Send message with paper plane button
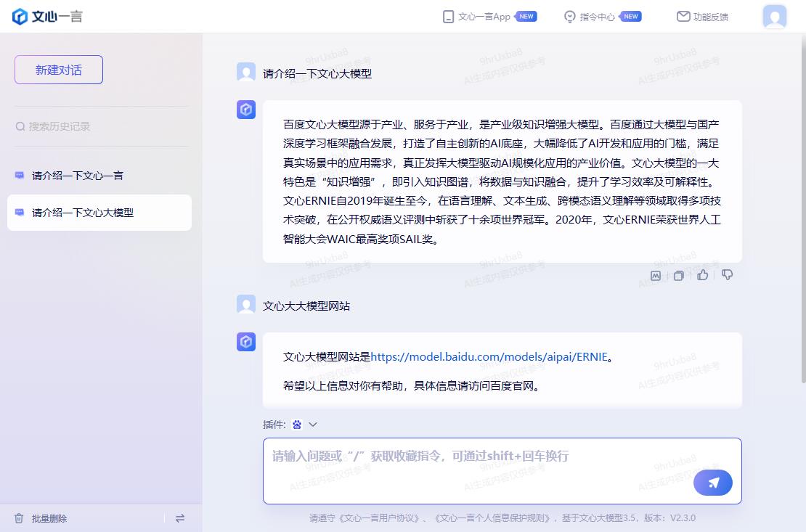The image size is (806, 532). tap(712, 483)
